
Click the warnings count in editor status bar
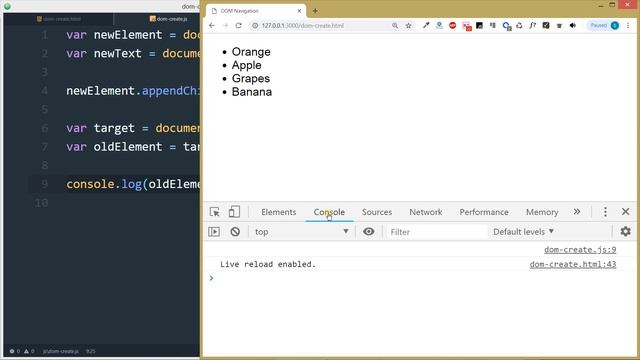29,351
